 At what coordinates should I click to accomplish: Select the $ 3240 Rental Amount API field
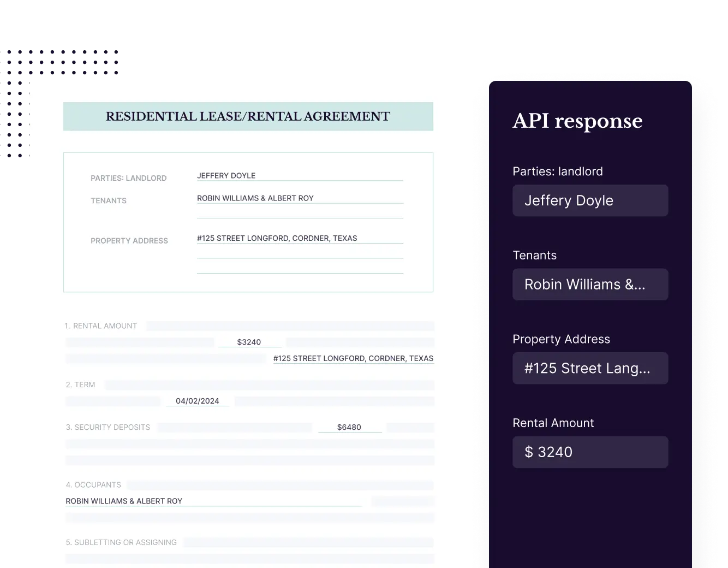click(x=590, y=452)
